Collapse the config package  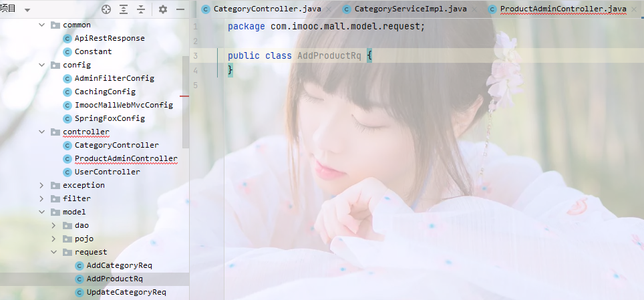pos(41,65)
